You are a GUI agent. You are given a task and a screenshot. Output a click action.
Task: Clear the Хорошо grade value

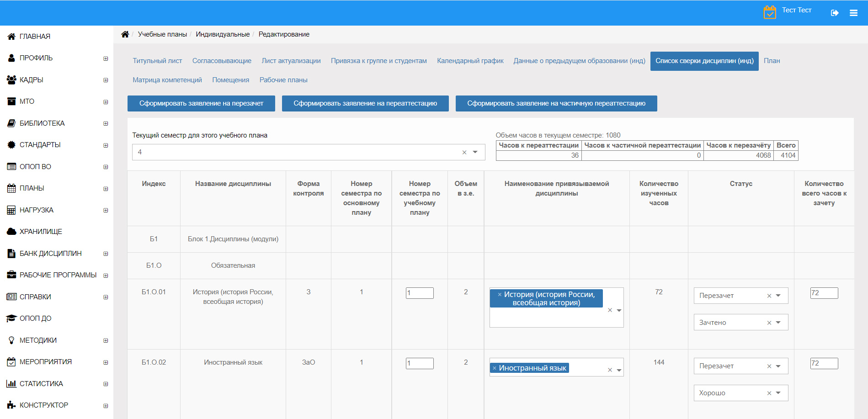click(x=769, y=393)
